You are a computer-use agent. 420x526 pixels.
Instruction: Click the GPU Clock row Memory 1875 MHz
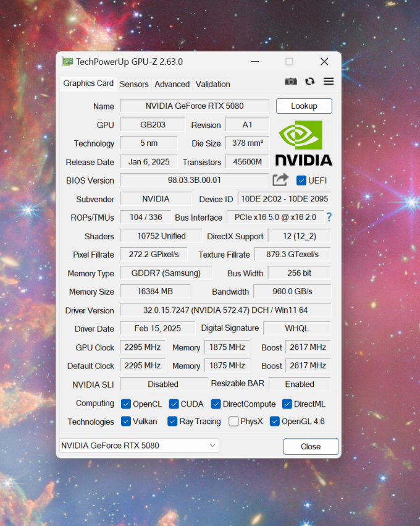(x=227, y=347)
